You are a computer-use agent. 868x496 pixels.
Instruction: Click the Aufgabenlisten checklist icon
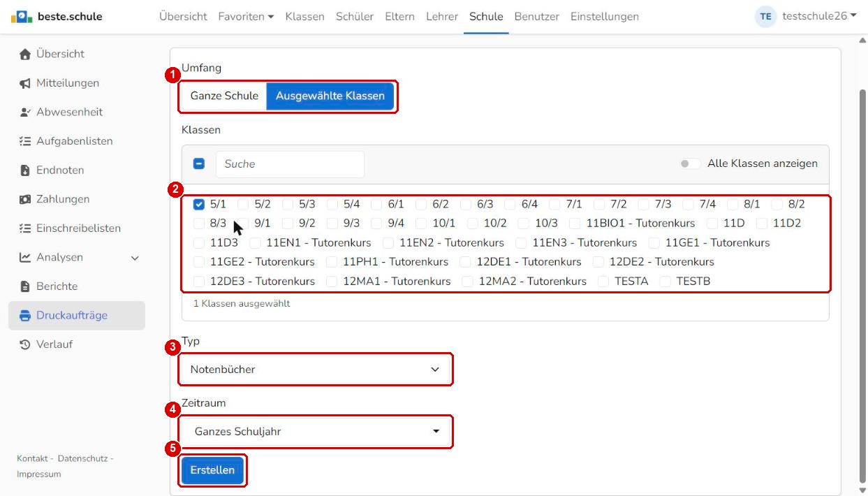tap(25, 141)
